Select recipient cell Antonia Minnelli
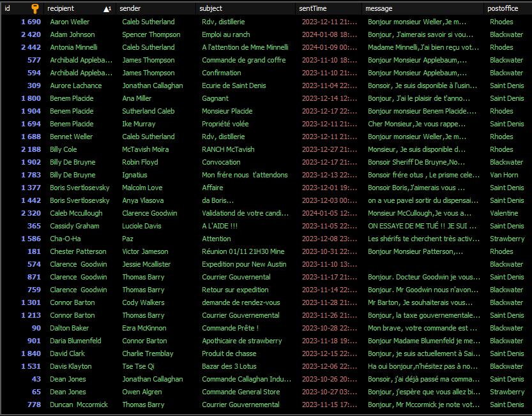The height and width of the screenshot is (416, 532). click(x=73, y=47)
